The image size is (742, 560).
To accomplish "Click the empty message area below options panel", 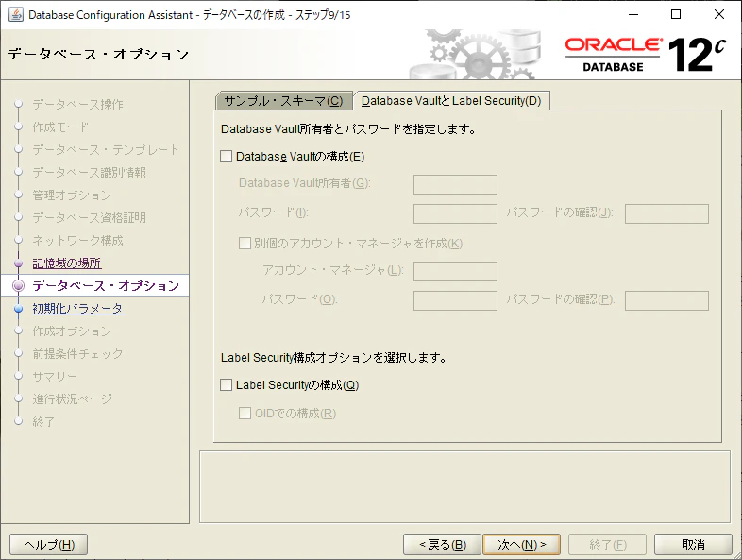I will pyautogui.click(x=464, y=487).
